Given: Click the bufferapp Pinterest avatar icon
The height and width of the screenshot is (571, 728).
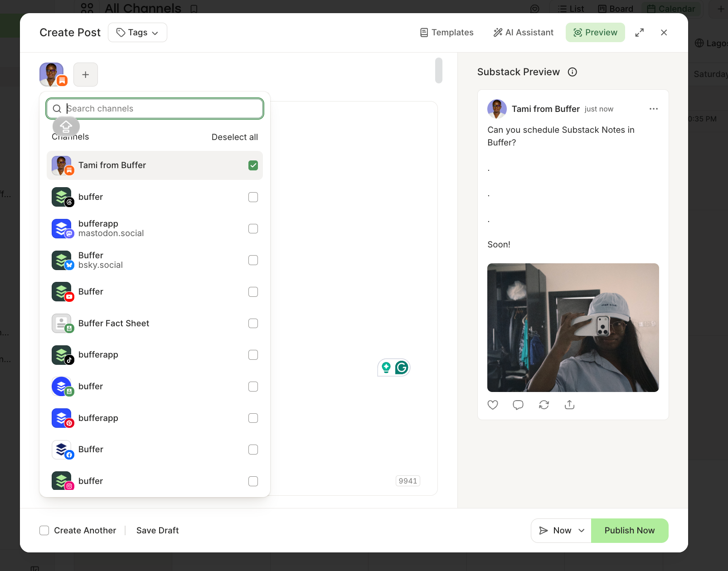Looking at the screenshot, I should 62,418.
